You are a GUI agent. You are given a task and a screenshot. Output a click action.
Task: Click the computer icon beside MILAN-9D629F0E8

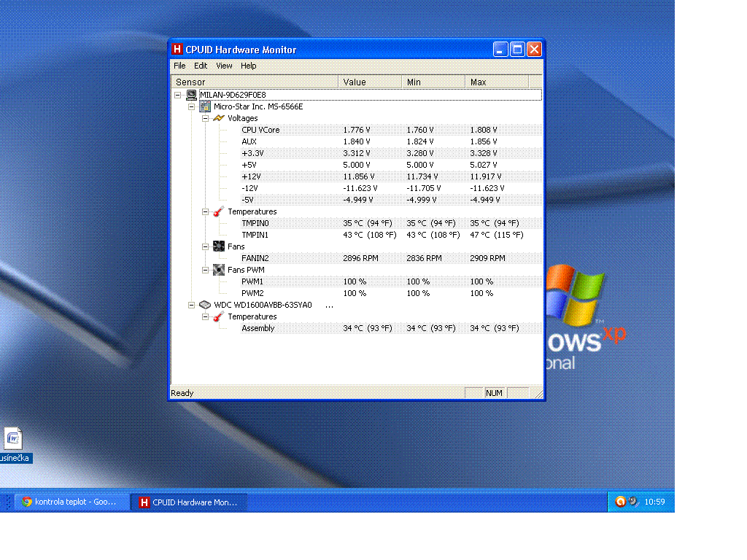click(x=192, y=95)
